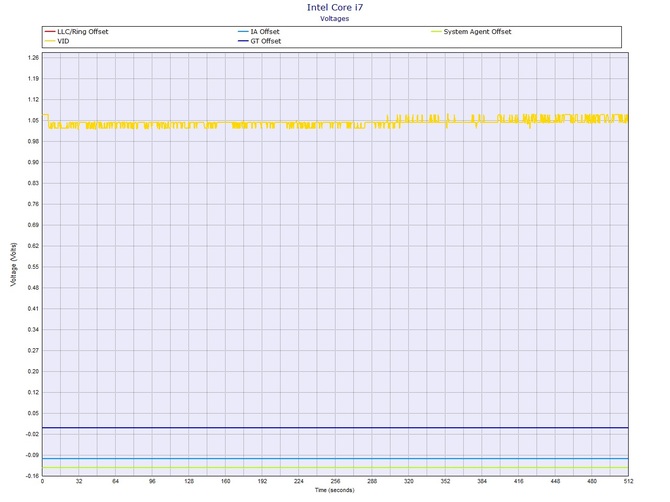Click the System Agent Offset legend label
This screenshot has height=502, width=670.
477,32
